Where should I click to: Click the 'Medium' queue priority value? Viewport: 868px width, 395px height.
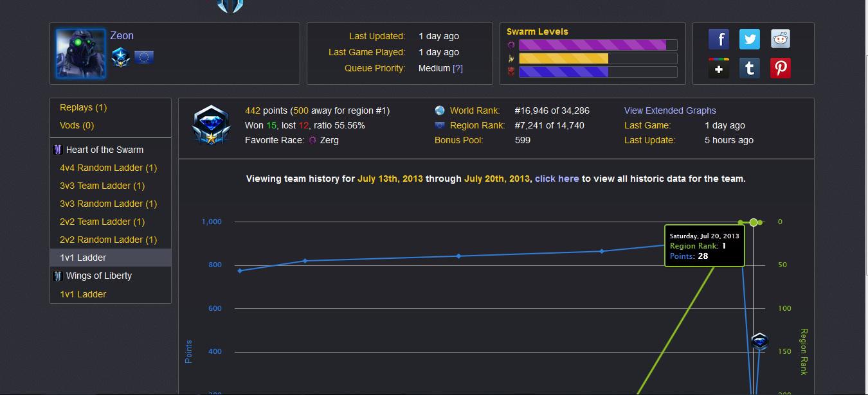(x=434, y=68)
